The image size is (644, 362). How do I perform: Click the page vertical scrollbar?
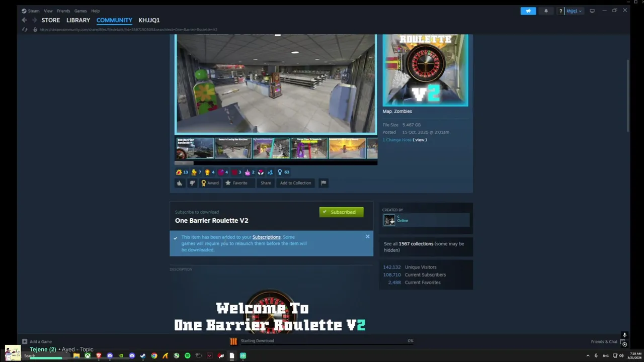[628, 96]
